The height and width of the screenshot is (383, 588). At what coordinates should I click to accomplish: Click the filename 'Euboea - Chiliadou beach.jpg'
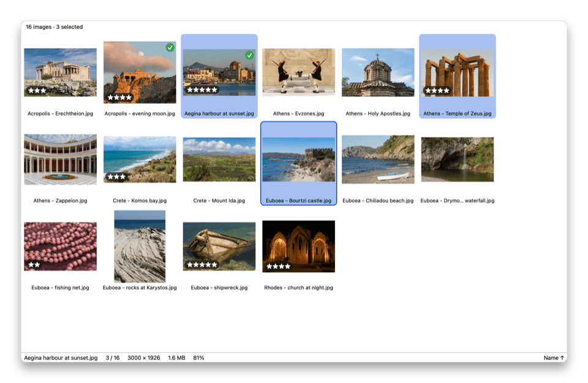pos(378,200)
